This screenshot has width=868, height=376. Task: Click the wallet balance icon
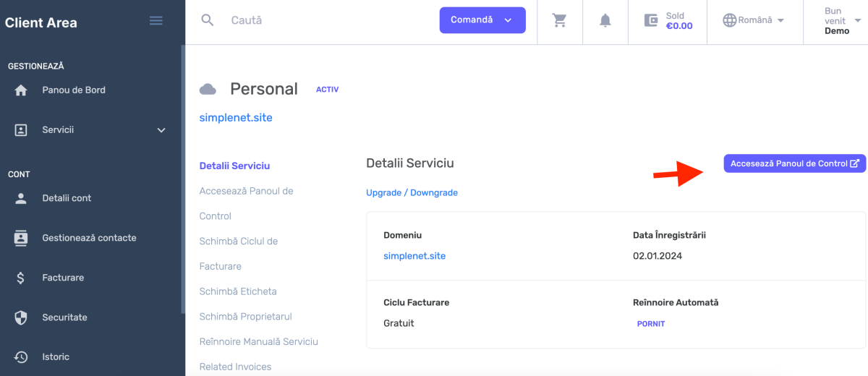coord(651,20)
